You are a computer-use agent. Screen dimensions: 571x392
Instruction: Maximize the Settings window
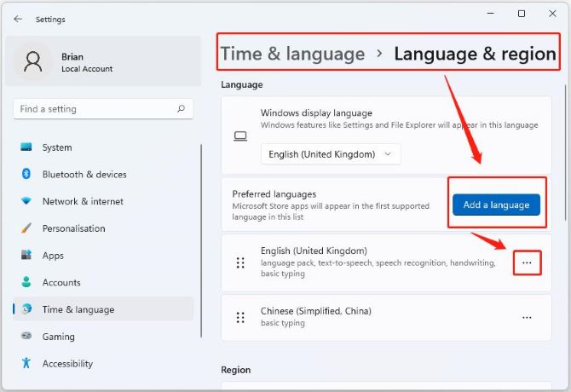pos(522,14)
